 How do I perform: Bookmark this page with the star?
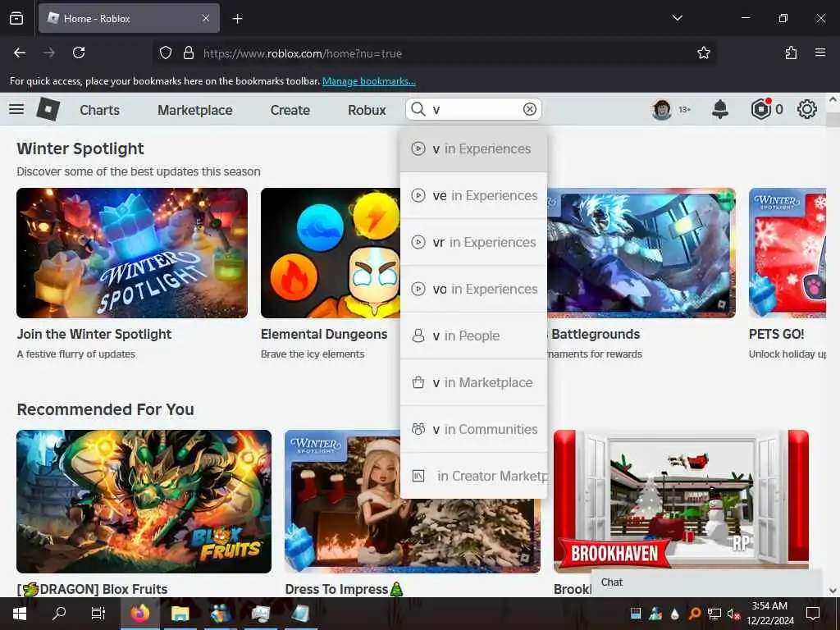[703, 52]
